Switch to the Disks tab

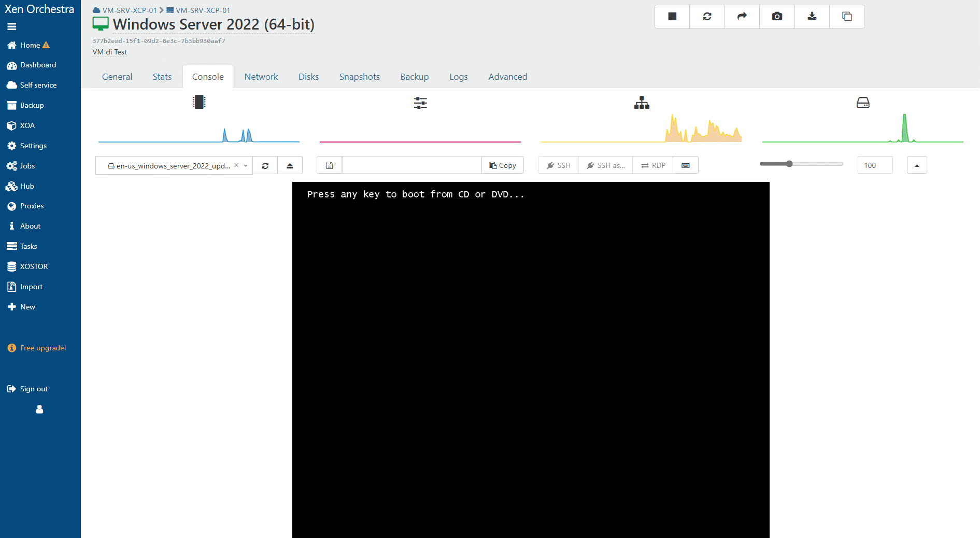[308, 77]
